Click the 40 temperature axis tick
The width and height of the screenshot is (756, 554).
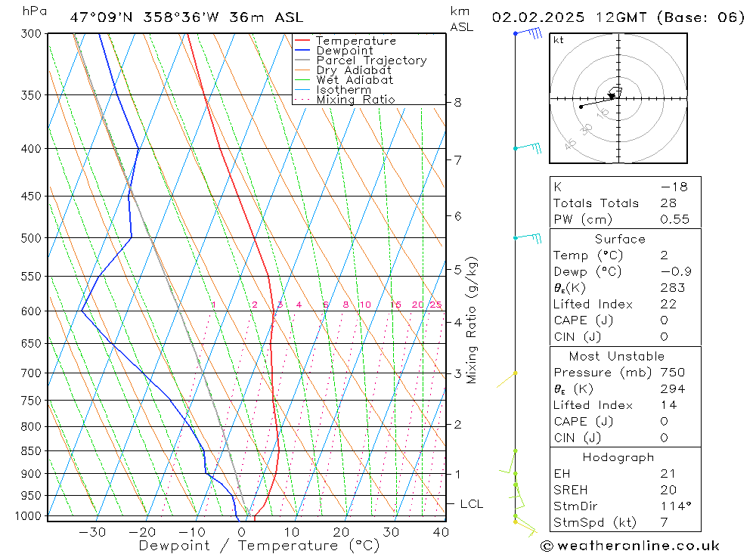coord(442,532)
